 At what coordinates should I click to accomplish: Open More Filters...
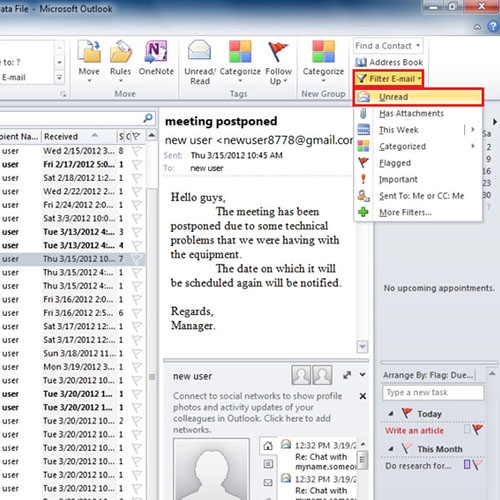[418, 212]
